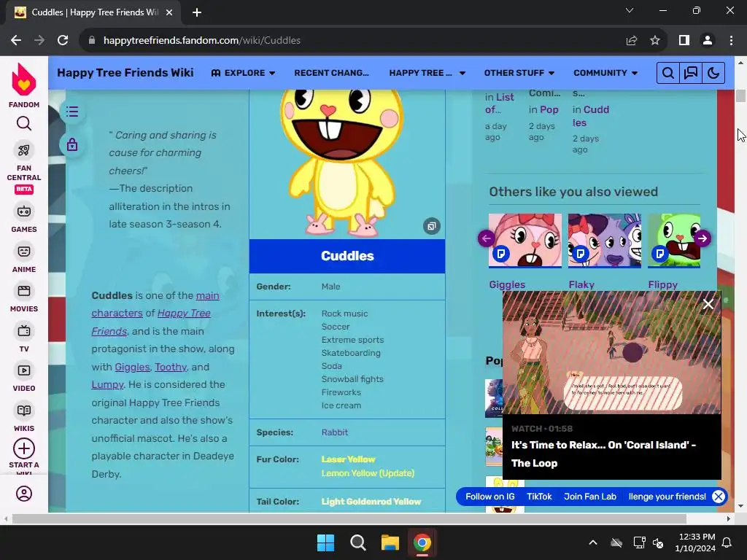Click the Chrome taskbar icon

pos(422,542)
